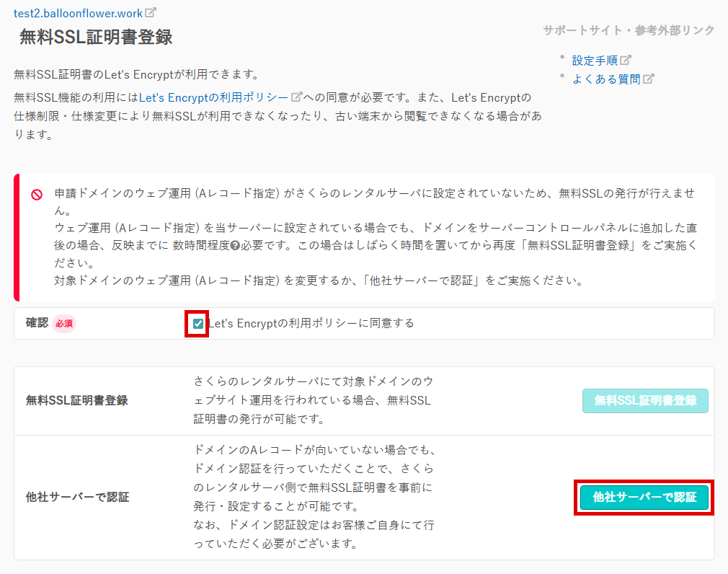The image size is (728, 574).
Task: Click the pink 必須 required badge
Action: [x=64, y=324]
